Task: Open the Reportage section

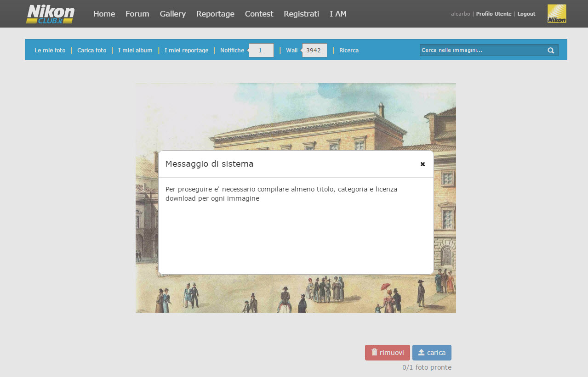Action: [215, 14]
